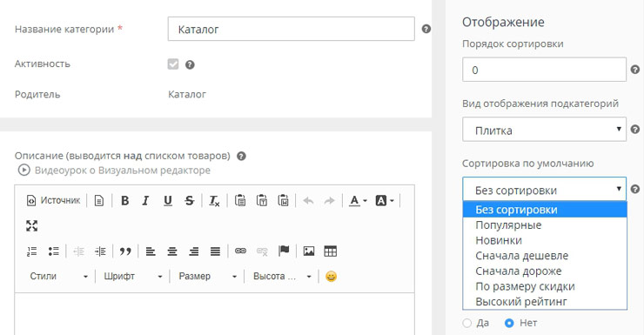644x335 pixels.
Task: Click the paste as plain text icon
Action: [262, 200]
